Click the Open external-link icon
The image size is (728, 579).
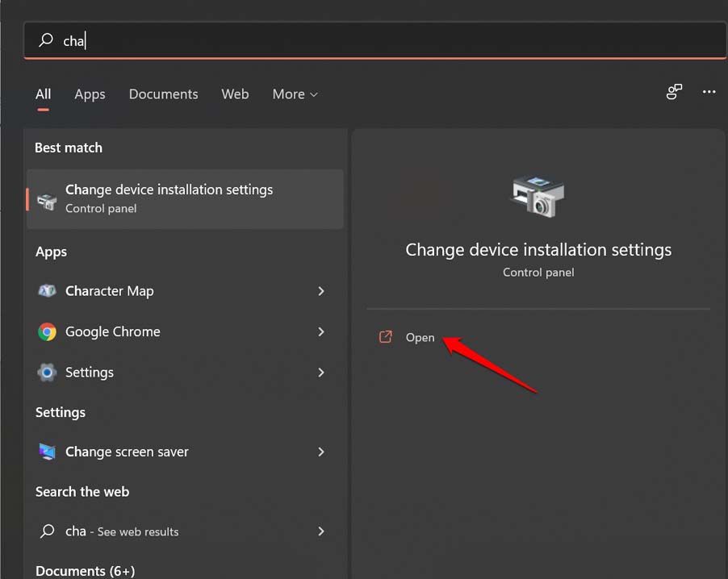tap(385, 337)
